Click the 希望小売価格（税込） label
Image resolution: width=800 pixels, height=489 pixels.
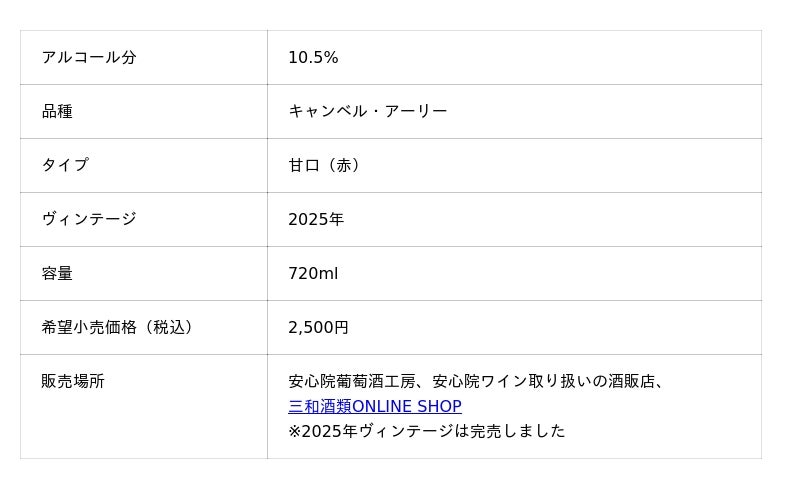pyautogui.click(x=118, y=328)
